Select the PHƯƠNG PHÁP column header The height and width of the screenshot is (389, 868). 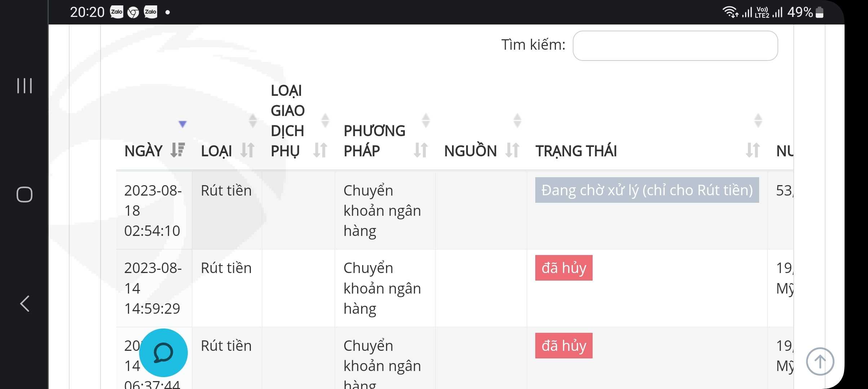[x=374, y=141]
